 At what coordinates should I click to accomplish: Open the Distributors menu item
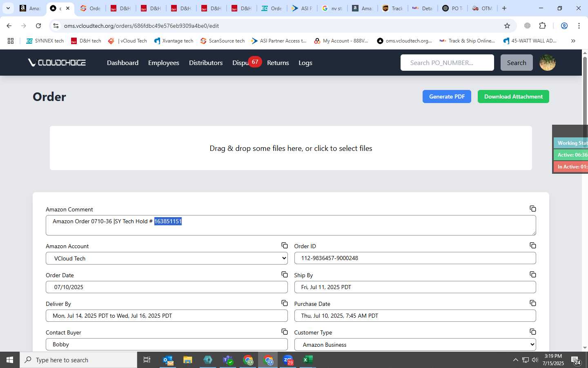point(206,63)
